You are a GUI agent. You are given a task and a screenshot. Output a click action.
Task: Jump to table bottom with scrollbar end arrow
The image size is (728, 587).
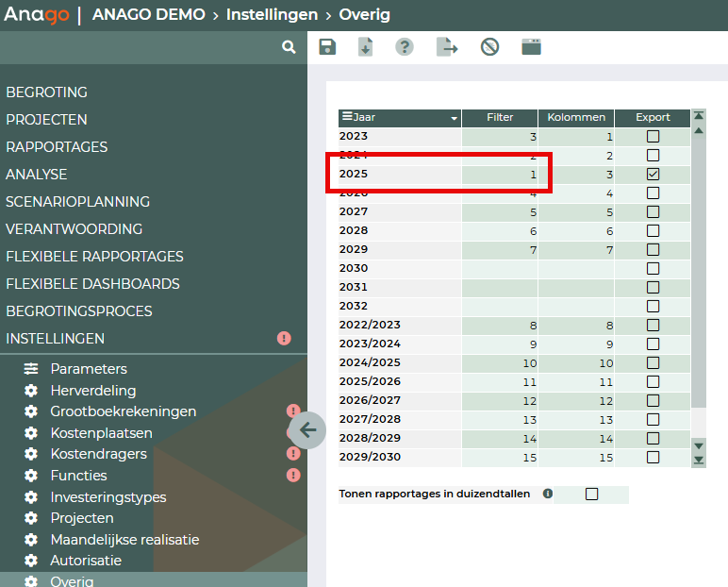click(x=699, y=461)
